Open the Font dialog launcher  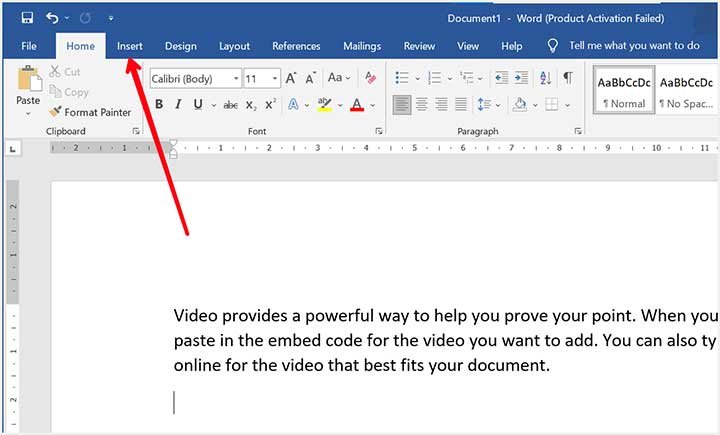(379, 131)
